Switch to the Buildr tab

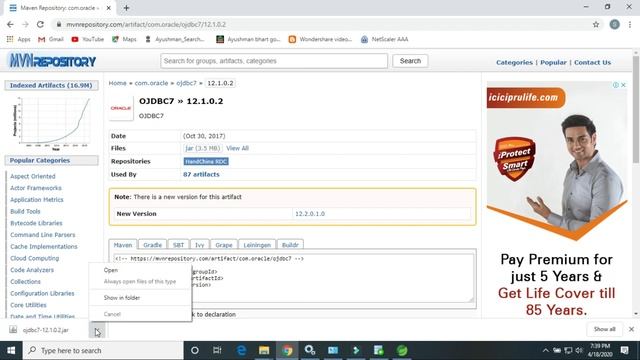(290, 245)
